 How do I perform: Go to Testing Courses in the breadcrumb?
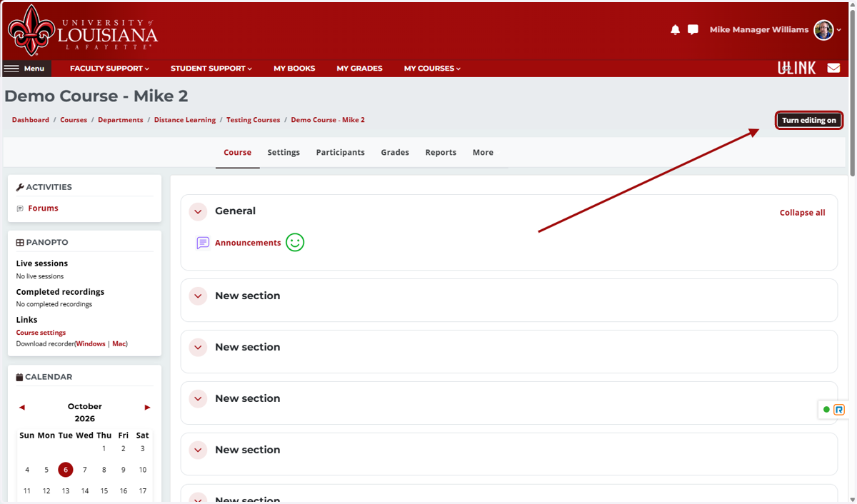click(x=254, y=120)
